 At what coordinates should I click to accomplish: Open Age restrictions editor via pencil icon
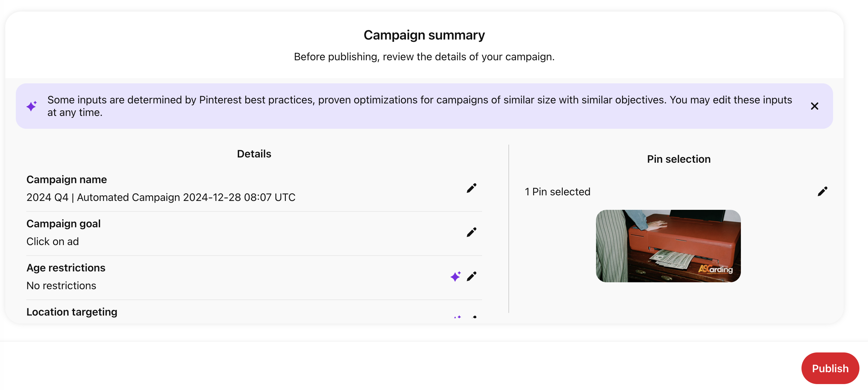tap(472, 276)
